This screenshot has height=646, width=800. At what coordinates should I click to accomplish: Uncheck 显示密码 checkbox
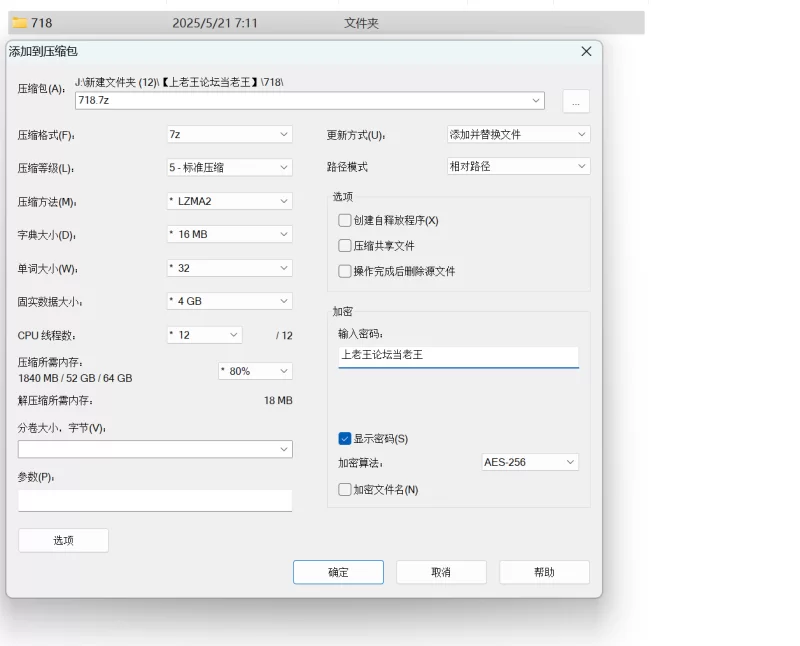[x=345, y=438]
